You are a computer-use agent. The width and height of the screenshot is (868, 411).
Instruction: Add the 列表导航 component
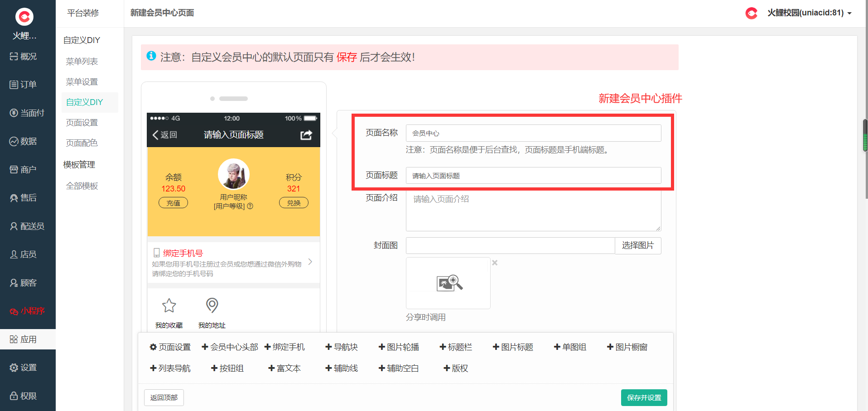[170, 368]
